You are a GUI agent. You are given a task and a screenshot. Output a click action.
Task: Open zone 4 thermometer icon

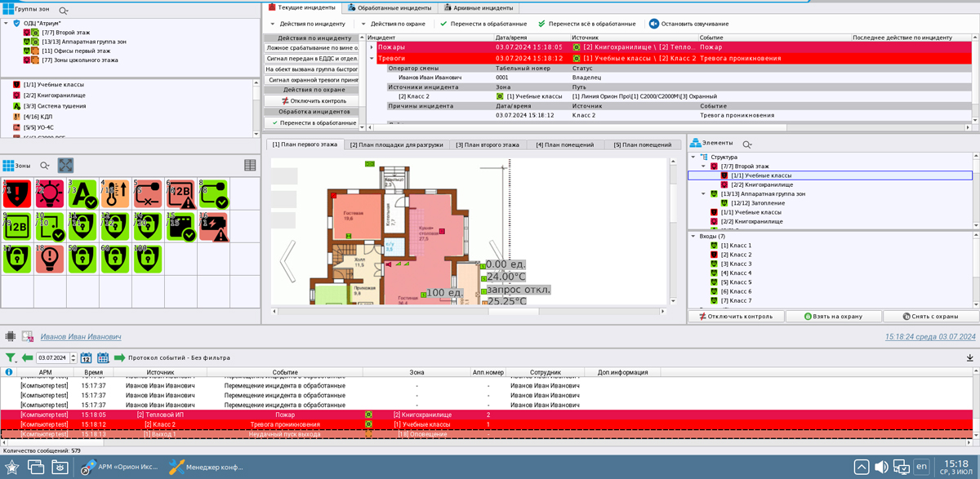pos(114,193)
